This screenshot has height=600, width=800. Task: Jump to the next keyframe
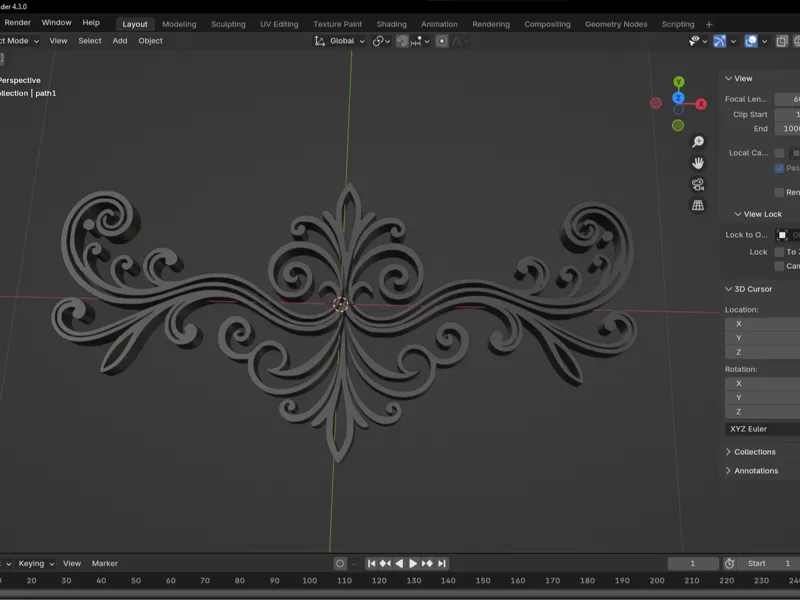coord(428,563)
